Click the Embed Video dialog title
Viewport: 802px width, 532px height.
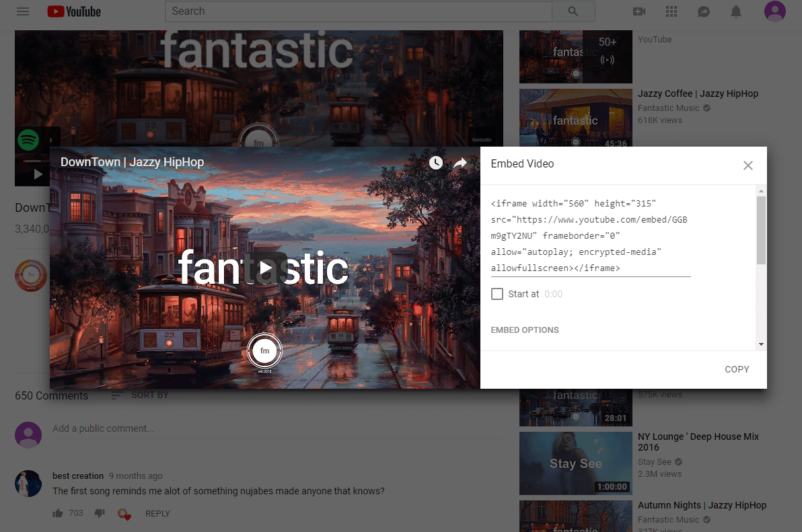click(522, 163)
